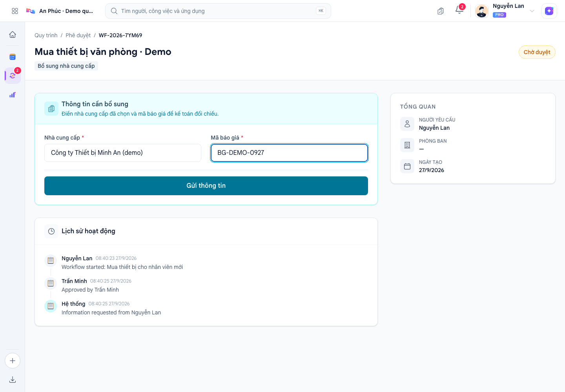Submit with Gửi thông tin button

pos(206,186)
